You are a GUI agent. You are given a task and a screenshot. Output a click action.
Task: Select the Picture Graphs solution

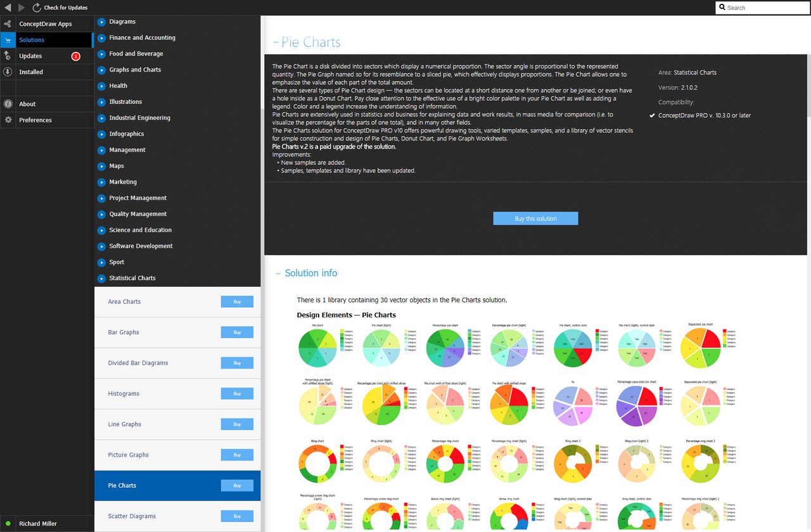click(129, 455)
